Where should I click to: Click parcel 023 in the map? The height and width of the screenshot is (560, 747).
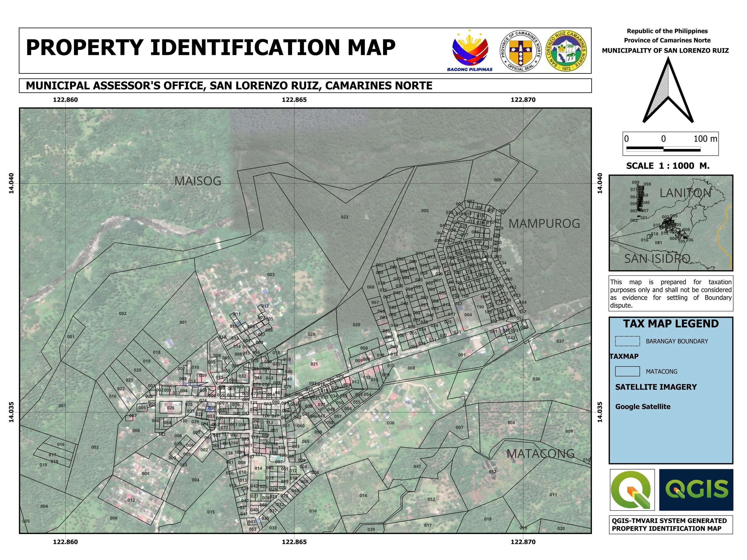point(344,217)
